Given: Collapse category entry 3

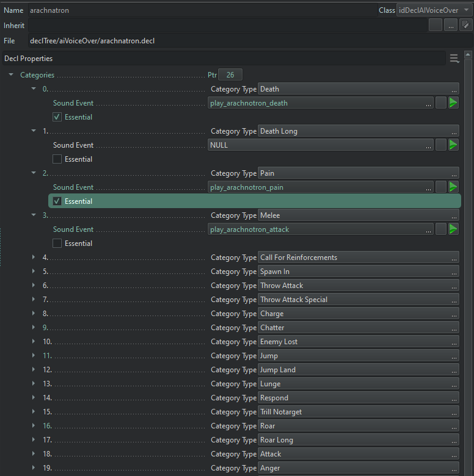Looking at the screenshot, I should (x=34, y=215).
